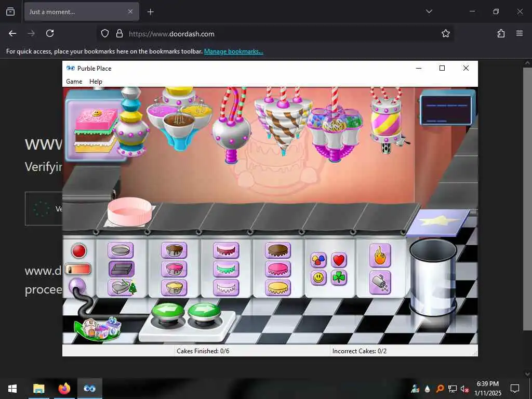Image resolution: width=532 pixels, height=399 pixels.
Task: Open the Windows Start menu
Action: click(12, 389)
